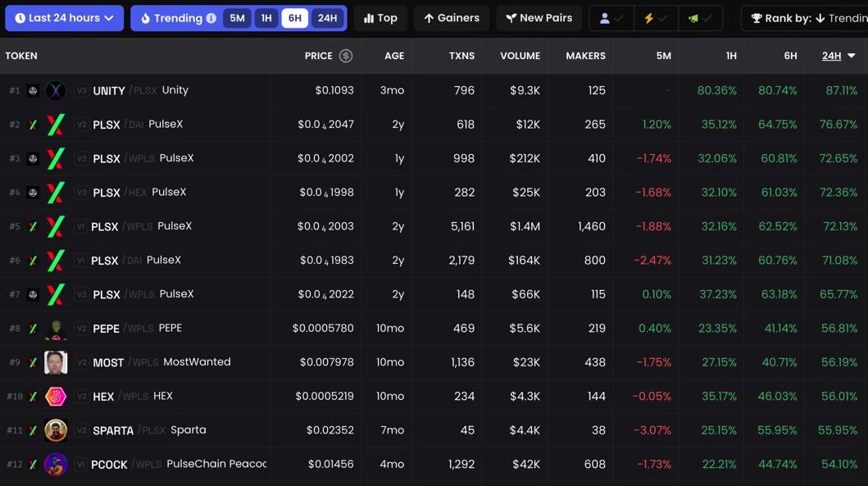The height and width of the screenshot is (486, 868).
Task: Click the PLSX logo in row #4
Action: pyautogui.click(x=56, y=193)
